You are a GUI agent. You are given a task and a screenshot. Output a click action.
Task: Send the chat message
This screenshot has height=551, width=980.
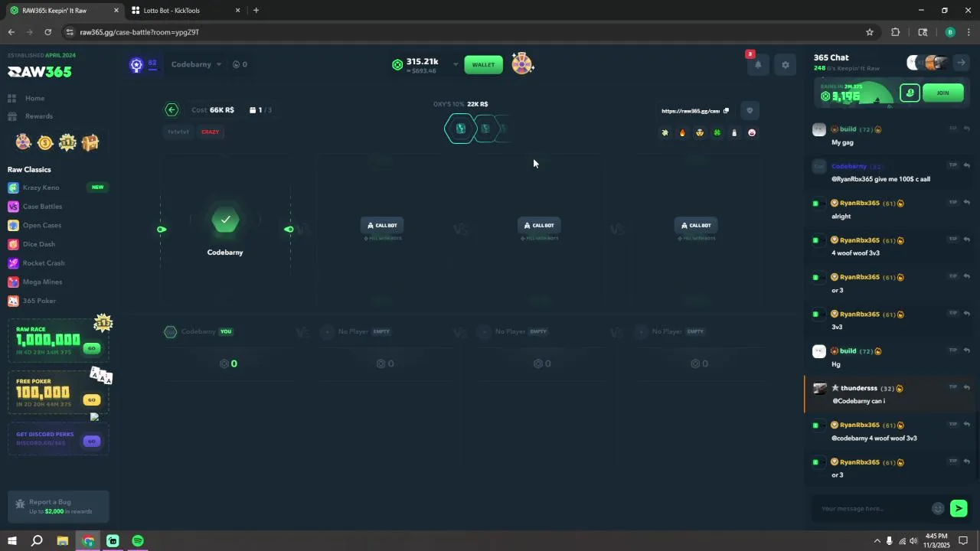click(959, 509)
